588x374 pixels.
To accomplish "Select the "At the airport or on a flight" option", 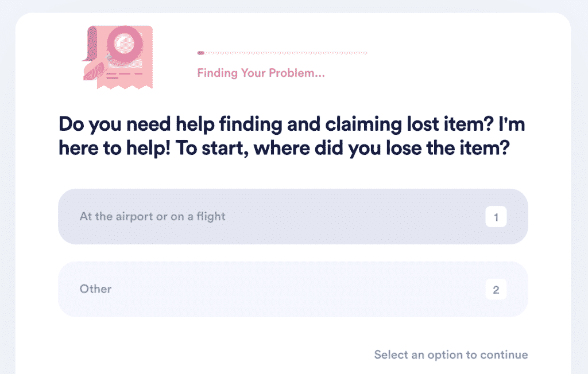I will [x=293, y=216].
